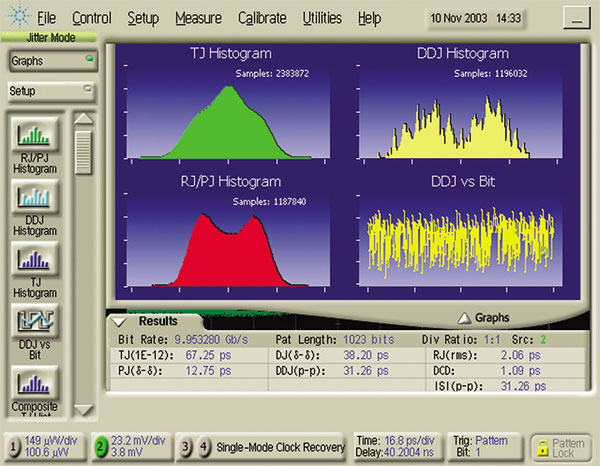Click the ISI(p-p) 31.26 ps value
The width and height of the screenshot is (600, 466).
click(523, 386)
